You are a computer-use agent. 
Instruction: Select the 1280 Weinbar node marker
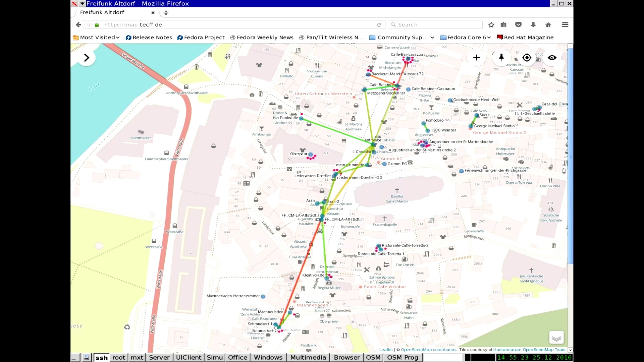pyautogui.click(x=428, y=131)
